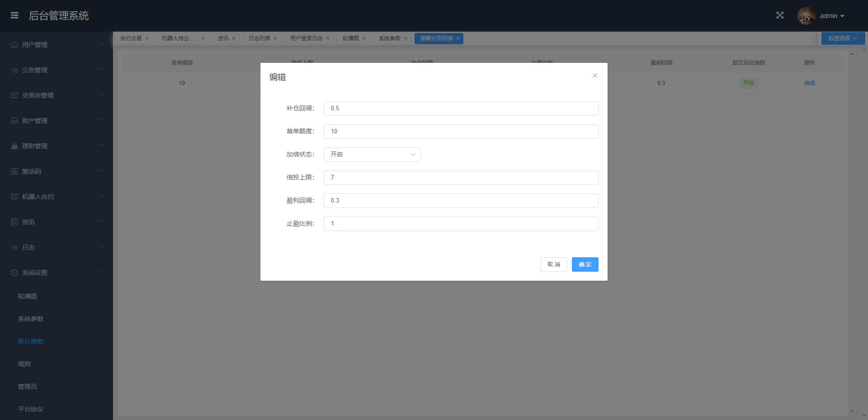Click the 开启 status tag in table row

(x=748, y=83)
